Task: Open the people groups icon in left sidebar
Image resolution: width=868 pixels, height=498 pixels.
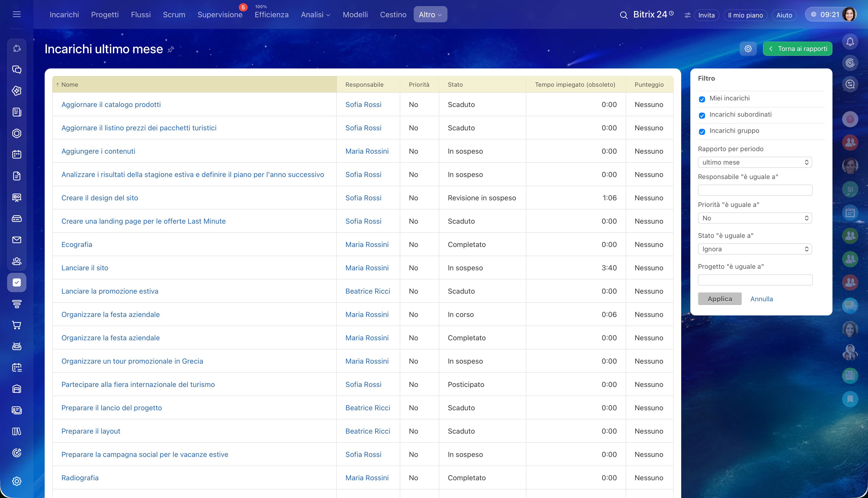Action: point(17,261)
